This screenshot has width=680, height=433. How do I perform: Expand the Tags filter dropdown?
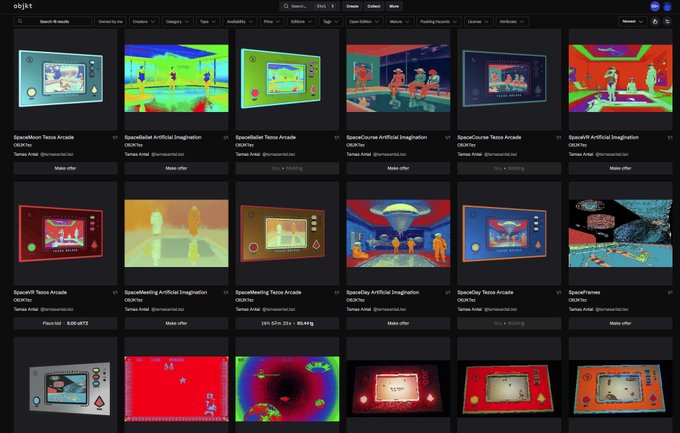coord(330,21)
